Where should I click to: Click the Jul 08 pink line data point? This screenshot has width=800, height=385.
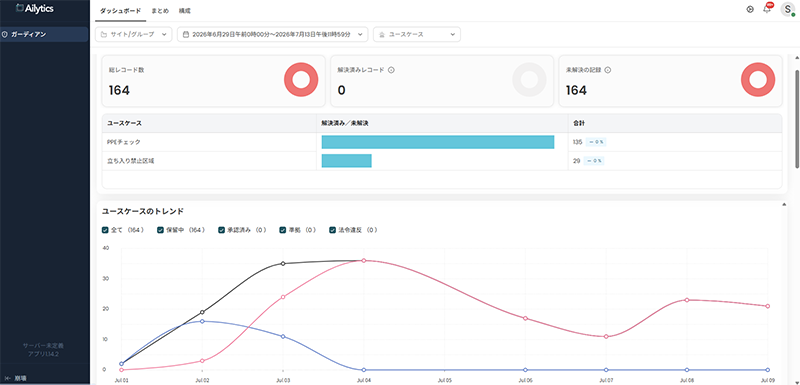pyautogui.click(x=687, y=300)
